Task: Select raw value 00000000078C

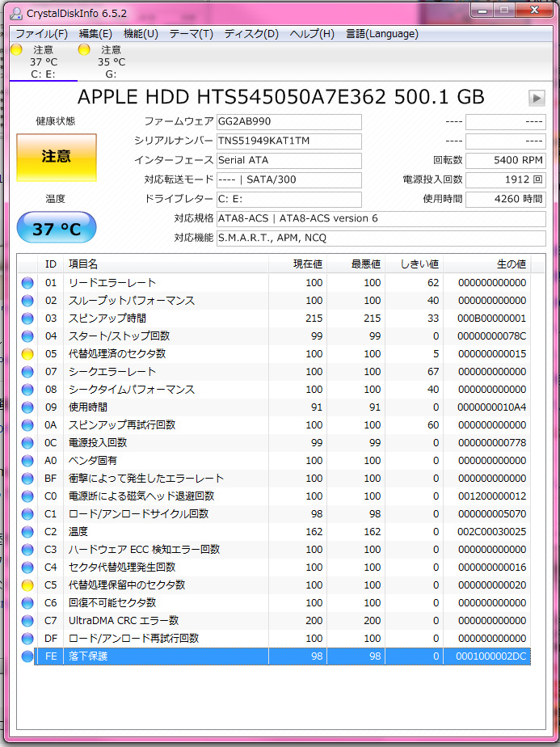Action: (492, 336)
